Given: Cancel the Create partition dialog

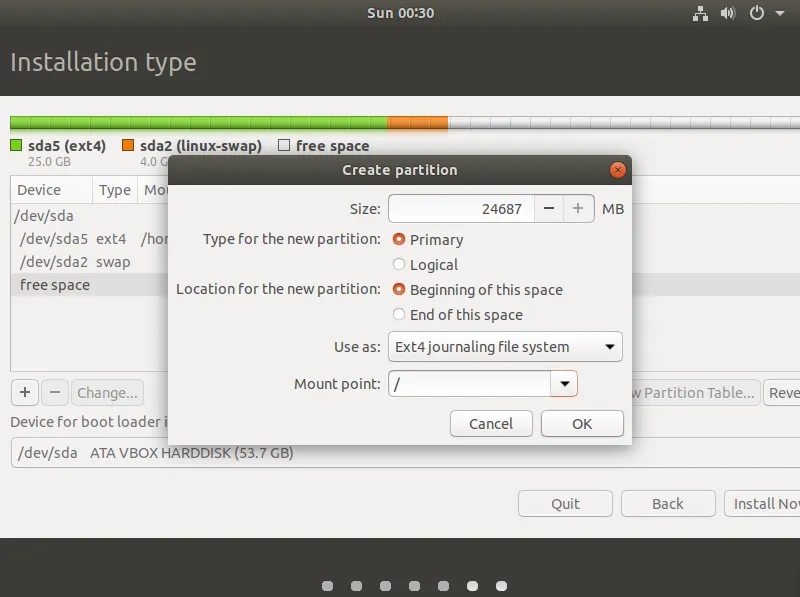Looking at the screenshot, I should (x=491, y=424).
